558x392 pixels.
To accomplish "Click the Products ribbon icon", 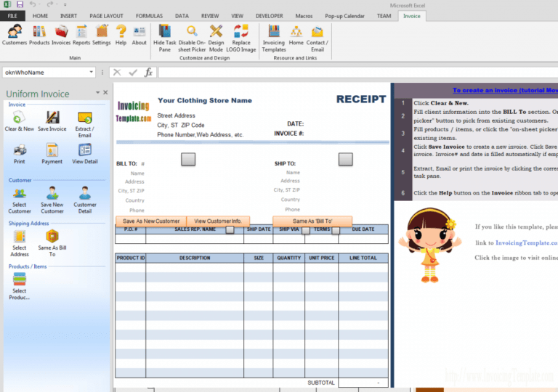I will 39,33.
